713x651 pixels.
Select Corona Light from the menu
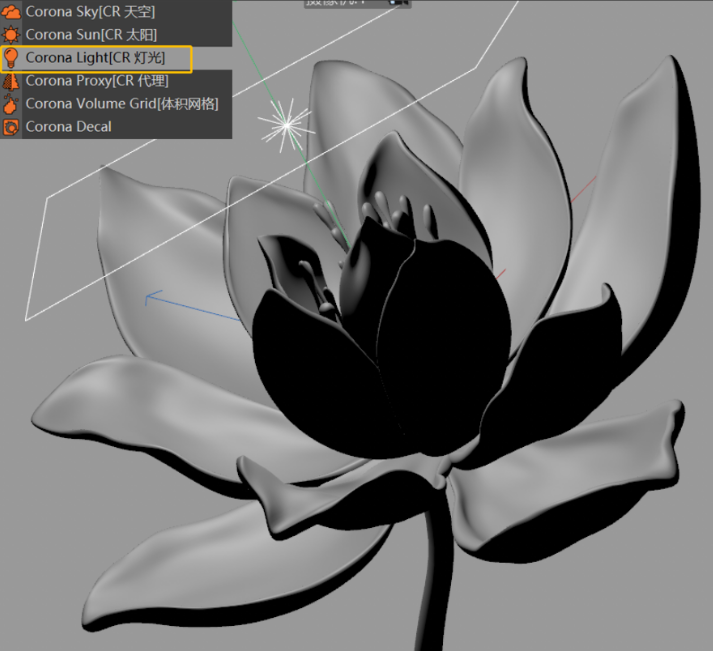tap(96, 58)
